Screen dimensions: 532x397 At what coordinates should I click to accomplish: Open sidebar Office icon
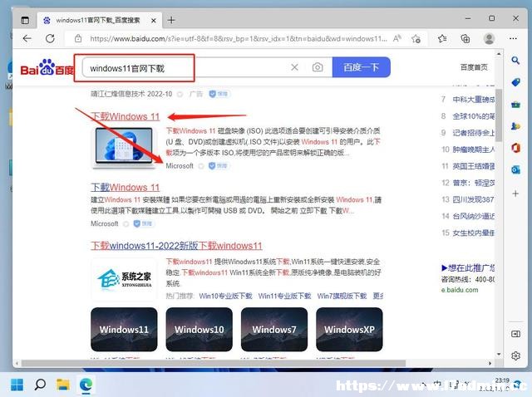tap(515, 148)
